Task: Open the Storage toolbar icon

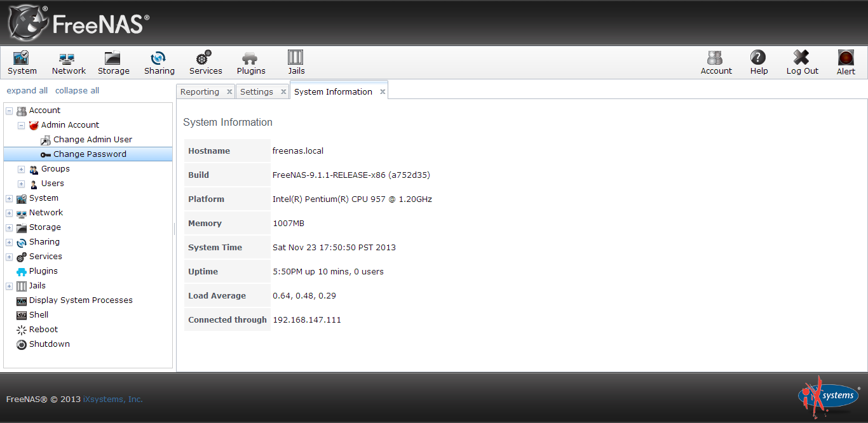Action: [x=113, y=63]
